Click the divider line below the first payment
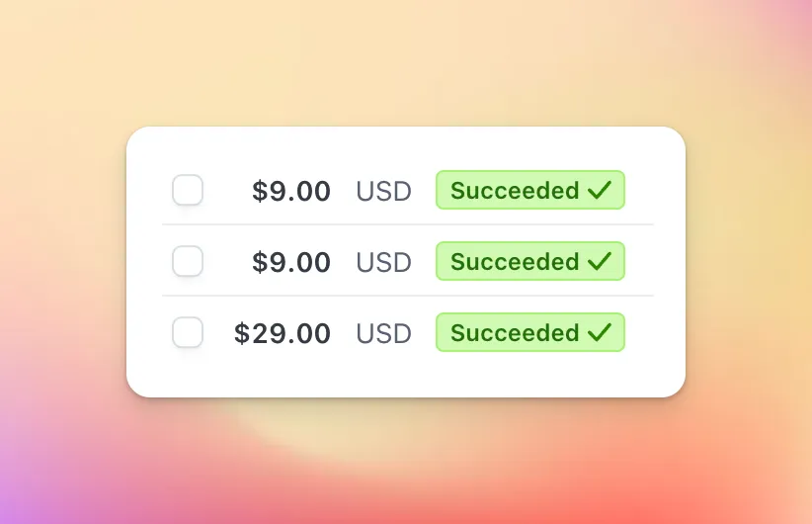The width and height of the screenshot is (812, 524). click(x=408, y=224)
